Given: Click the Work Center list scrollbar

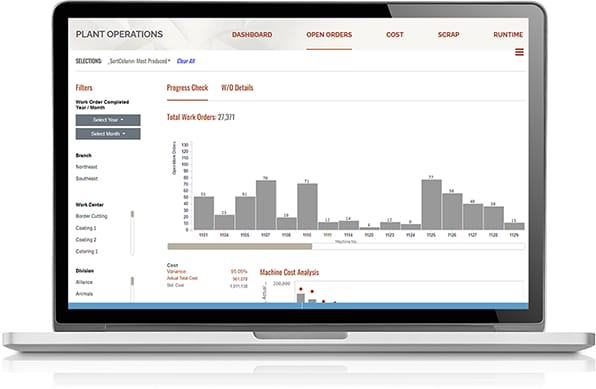Looking at the screenshot, I should point(132,233).
